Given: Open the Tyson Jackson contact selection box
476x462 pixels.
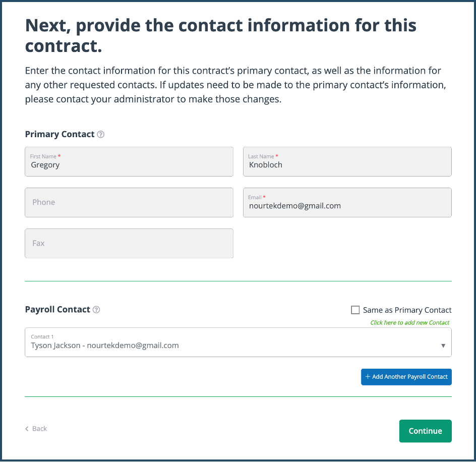Looking at the screenshot, I should (227, 342).
